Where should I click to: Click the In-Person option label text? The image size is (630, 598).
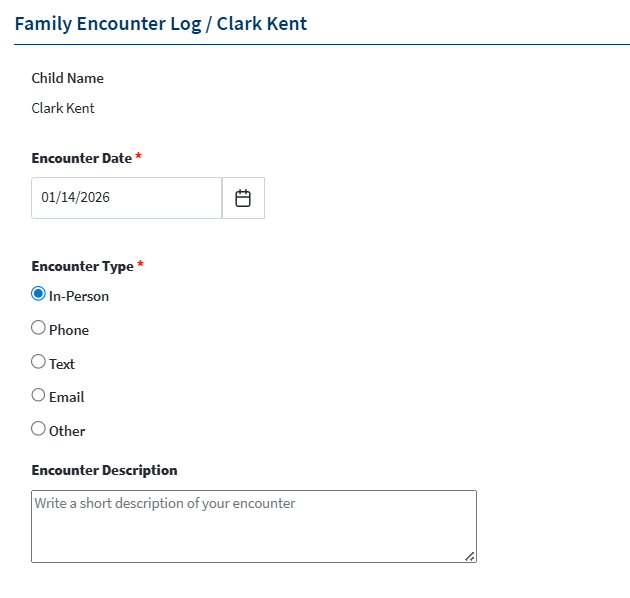(79, 296)
